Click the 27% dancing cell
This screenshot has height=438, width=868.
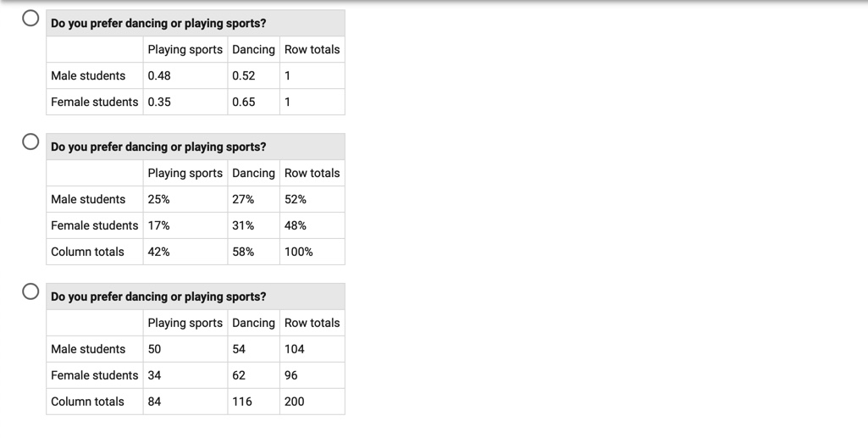point(243,199)
